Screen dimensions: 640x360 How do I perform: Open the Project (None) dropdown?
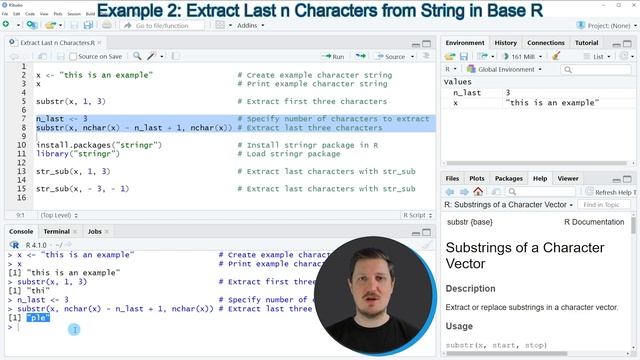coord(607,25)
